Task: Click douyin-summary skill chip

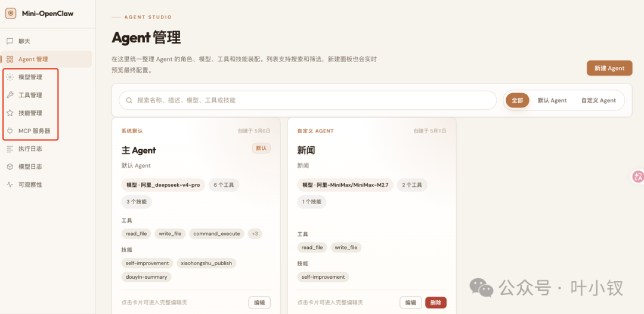Action: click(x=146, y=277)
